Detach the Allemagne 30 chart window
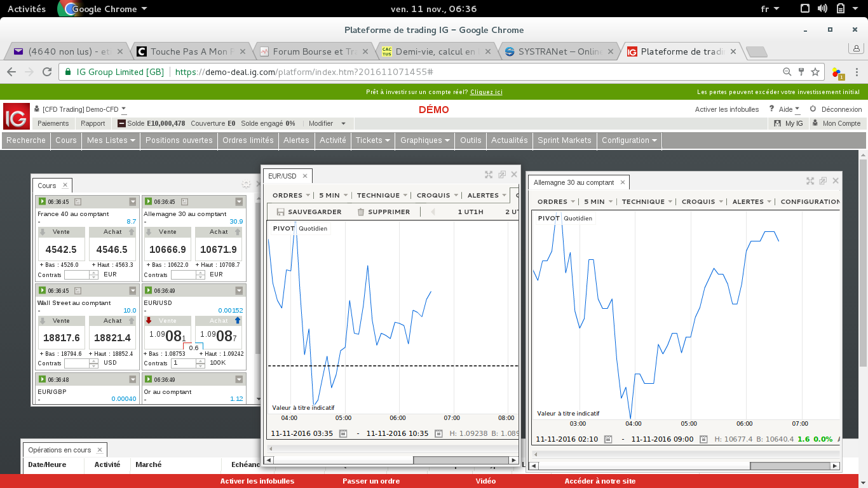Screen dimensions: 868x488 (824, 181)
